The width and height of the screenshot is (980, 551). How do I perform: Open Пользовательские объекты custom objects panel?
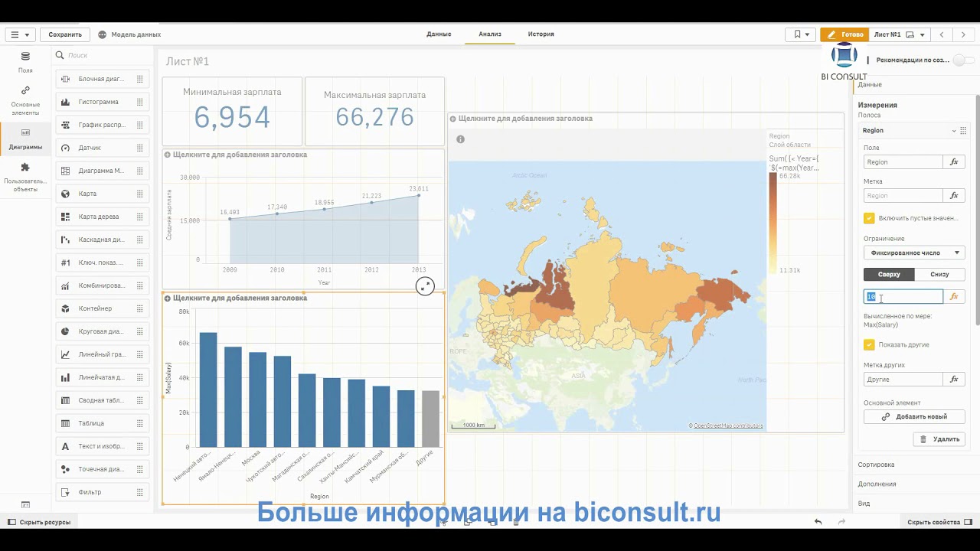[x=25, y=177]
